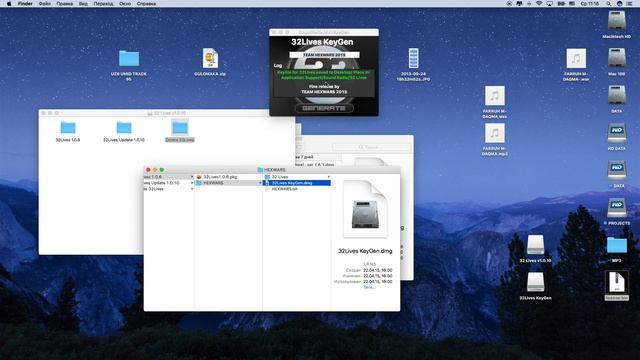640x360 pixels.
Task: Click the 32Lives KeyGen.dmg preview thumbnail
Action: (x=365, y=209)
